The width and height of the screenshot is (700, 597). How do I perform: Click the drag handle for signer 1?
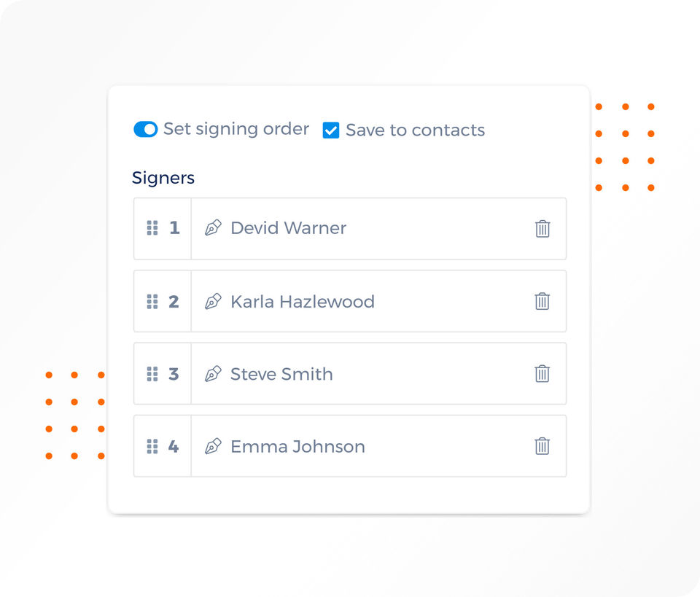point(152,228)
